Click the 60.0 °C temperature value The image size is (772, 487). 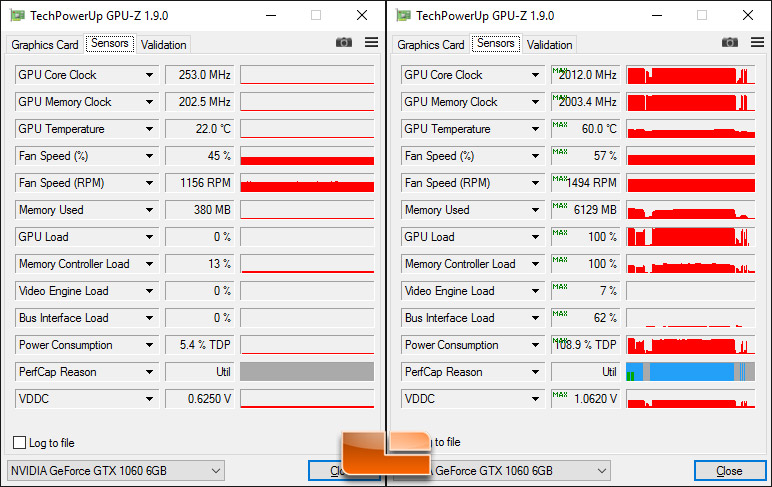click(x=586, y=129)
